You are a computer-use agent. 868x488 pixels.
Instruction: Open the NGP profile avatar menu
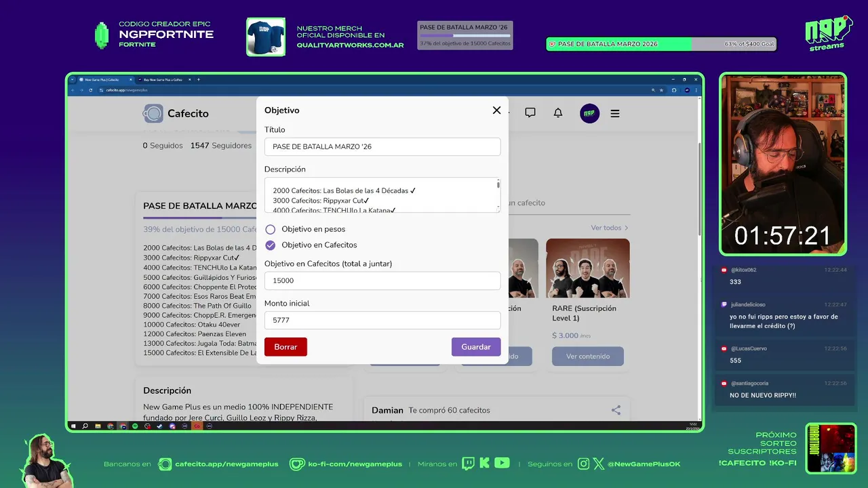(x=590, y=113)
